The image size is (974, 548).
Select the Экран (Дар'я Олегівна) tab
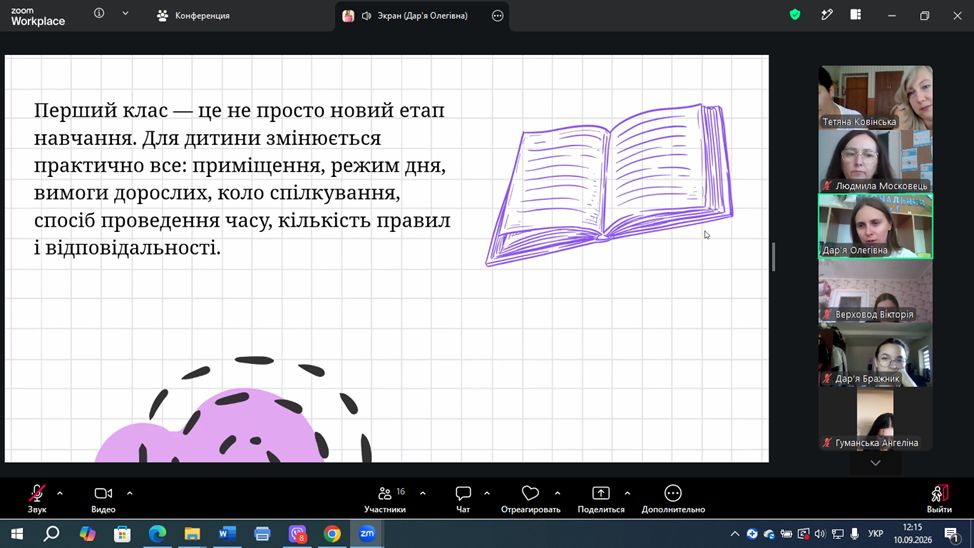click(x=422, y=16)
